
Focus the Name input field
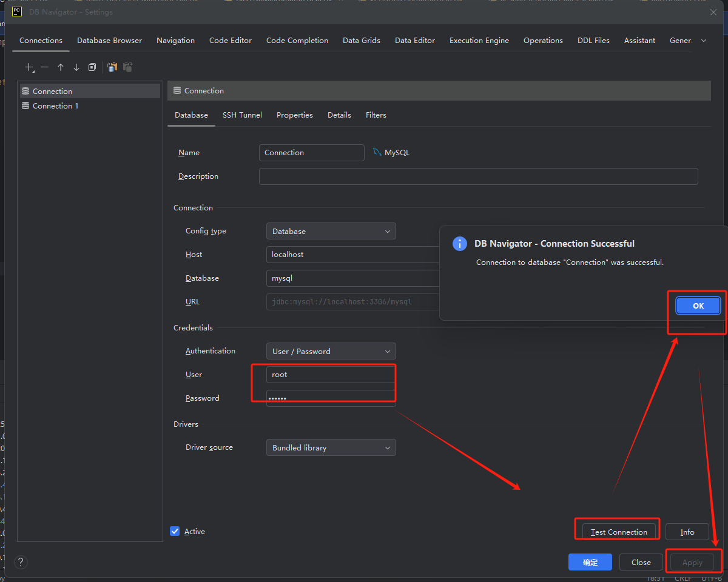(312, 153)
